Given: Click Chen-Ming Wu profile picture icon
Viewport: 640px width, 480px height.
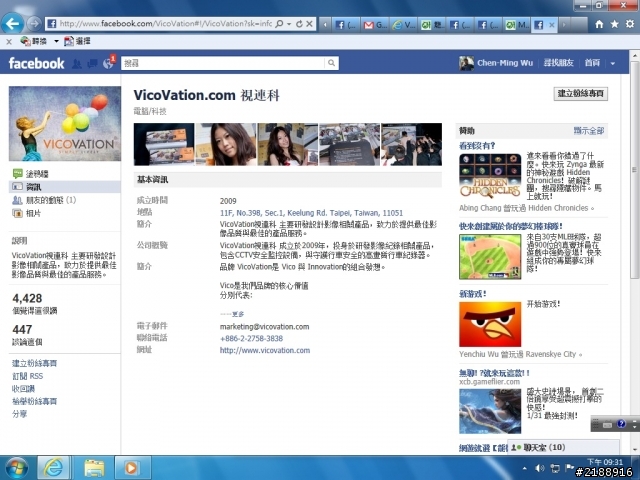Looking at the screenshot, I should pyautogui.click(x=466, y=63).
